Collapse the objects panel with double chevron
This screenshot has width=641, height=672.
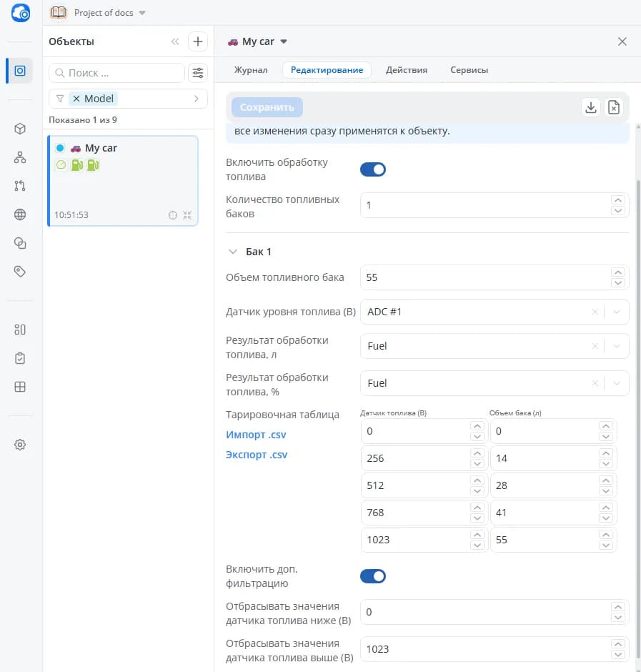[x=175, y=41]
